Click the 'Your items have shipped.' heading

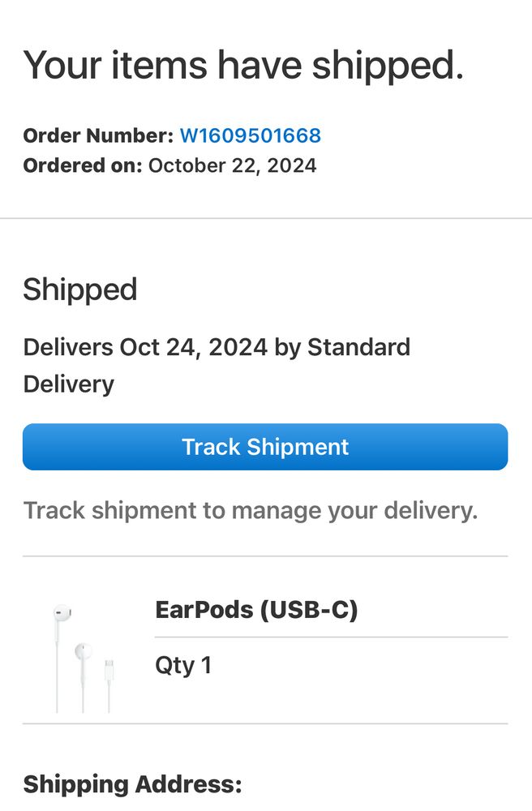click(x=243, y=65)
